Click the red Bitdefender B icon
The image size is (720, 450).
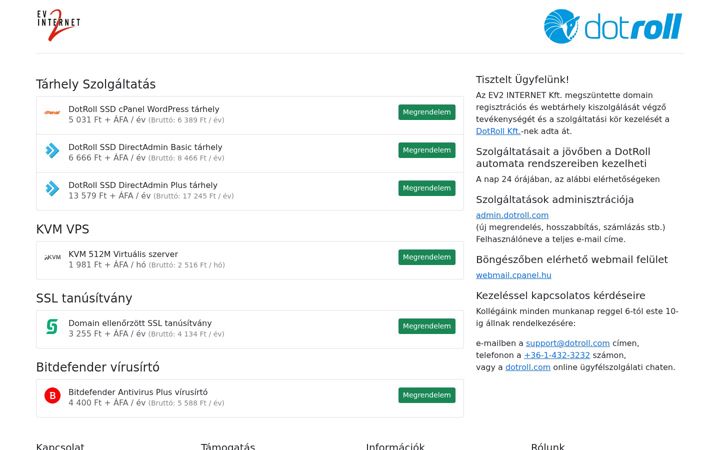52,395
